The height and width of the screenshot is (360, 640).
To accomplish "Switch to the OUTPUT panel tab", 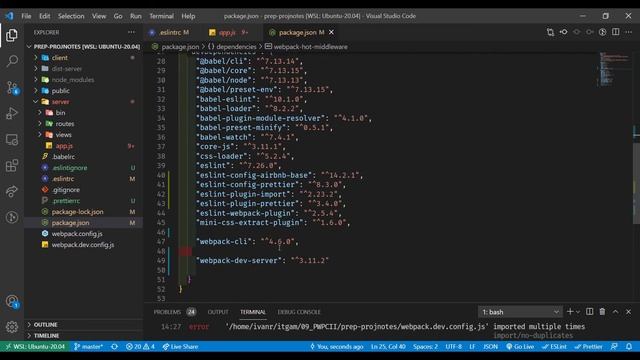I will [x=218, y=312].
